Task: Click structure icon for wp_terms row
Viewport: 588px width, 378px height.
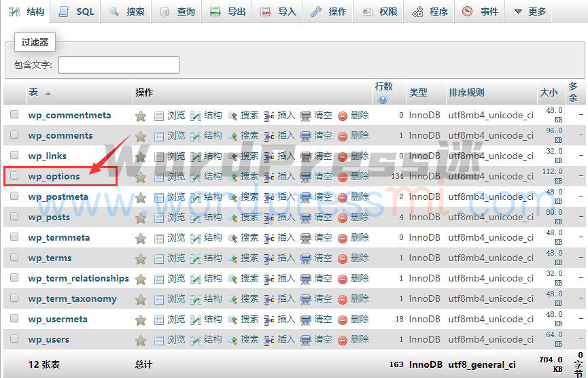Action: [196, 259]
